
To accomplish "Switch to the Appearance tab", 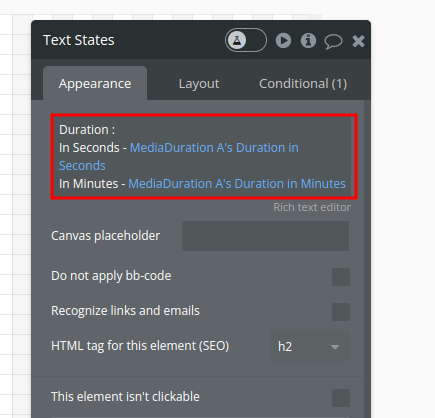I will (x=95, y=83).
